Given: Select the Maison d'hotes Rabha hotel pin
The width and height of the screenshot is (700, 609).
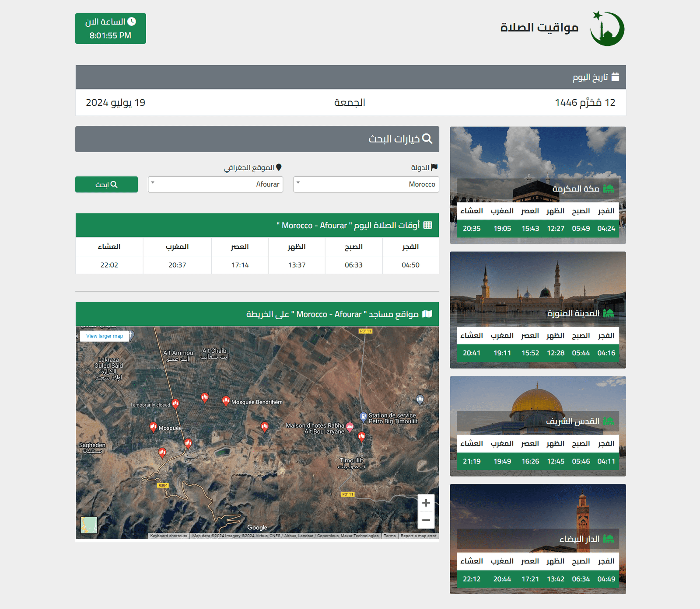Looking at the screenshot, I should [350, 427].
